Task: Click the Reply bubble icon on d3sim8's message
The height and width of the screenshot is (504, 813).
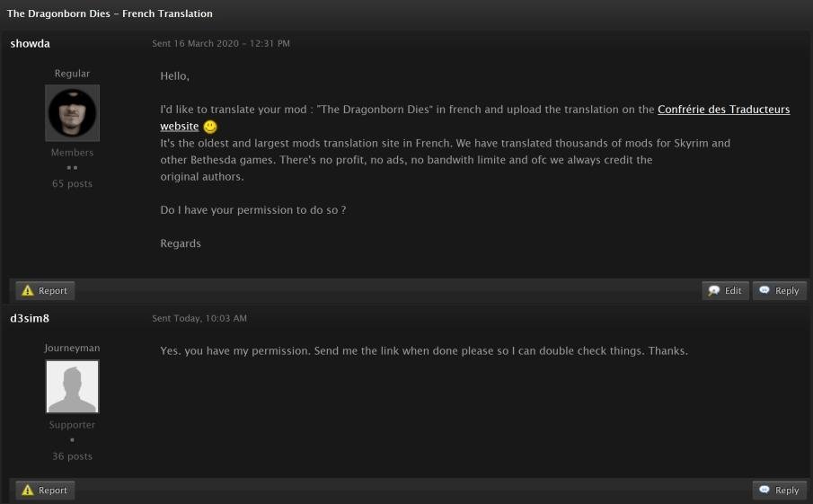Action: pyautogui.click(x=764, y=491)
